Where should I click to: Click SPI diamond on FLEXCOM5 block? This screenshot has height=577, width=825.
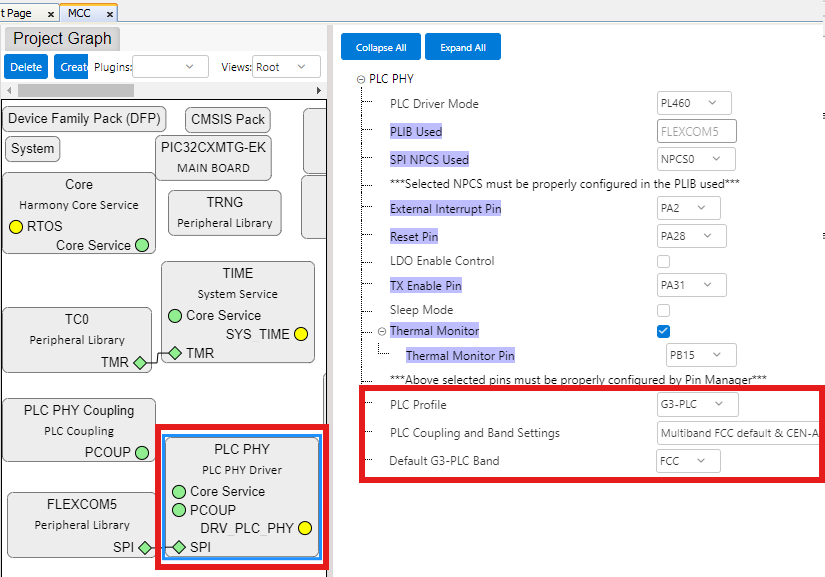(145, 547)
